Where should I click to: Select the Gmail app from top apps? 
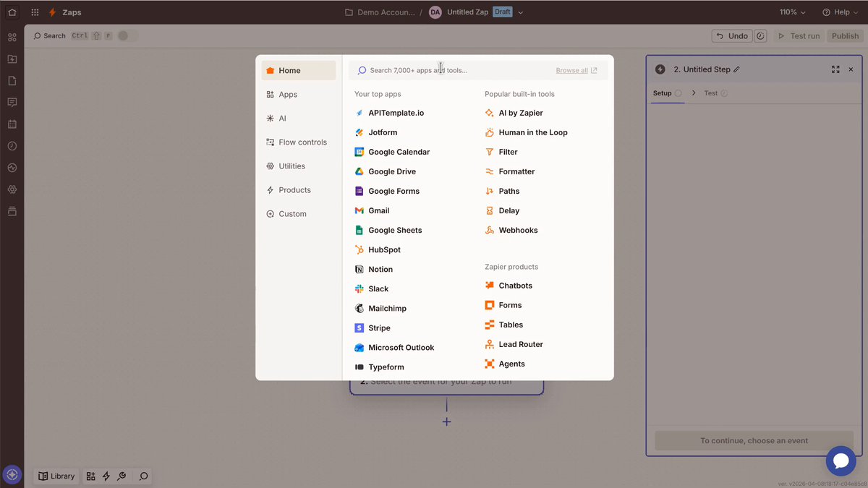[x=378, y=210]
